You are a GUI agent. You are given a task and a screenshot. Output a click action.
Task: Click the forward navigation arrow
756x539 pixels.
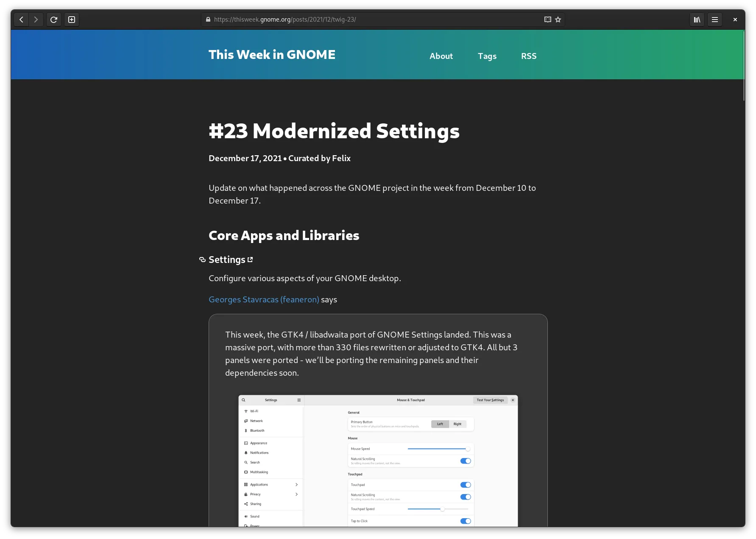[x=36, y=20]
